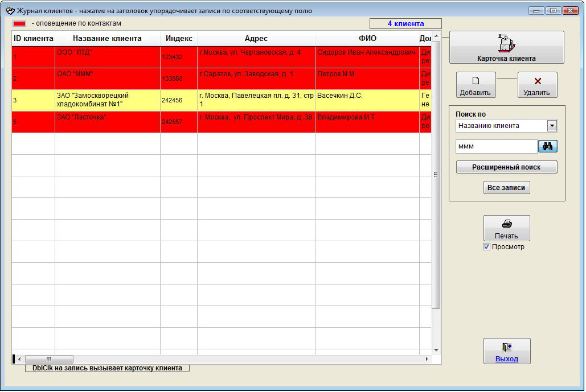Sort records by ФИО header
Screen dimensions: 586x392
tap(367, 39)
